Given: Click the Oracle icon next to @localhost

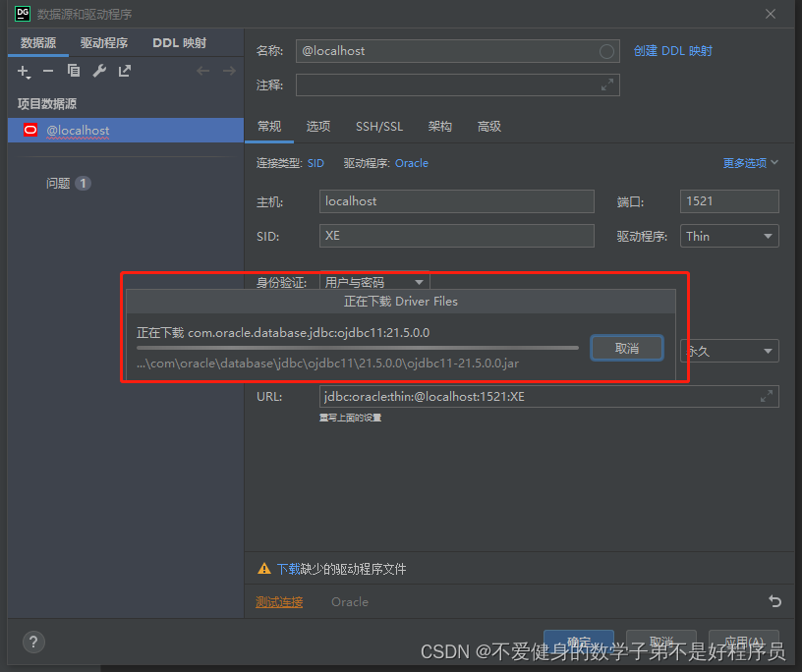Looking at the screenshot, I should tap(30, 130).
